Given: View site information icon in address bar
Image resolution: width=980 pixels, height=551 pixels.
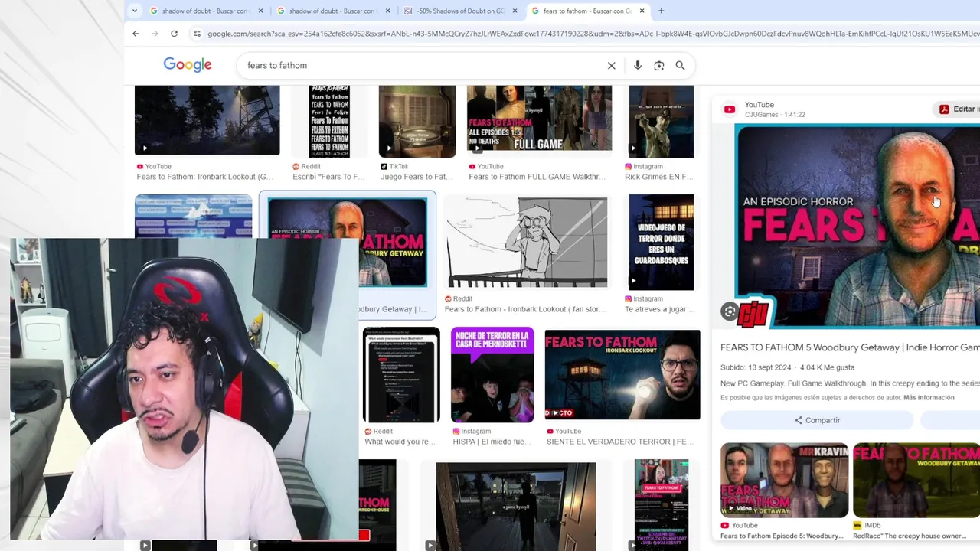Looking at the screenshot, I should click(197, 34).
